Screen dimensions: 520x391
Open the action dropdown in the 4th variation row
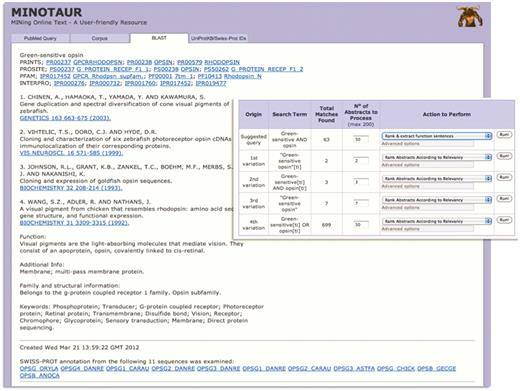[437, 221]
